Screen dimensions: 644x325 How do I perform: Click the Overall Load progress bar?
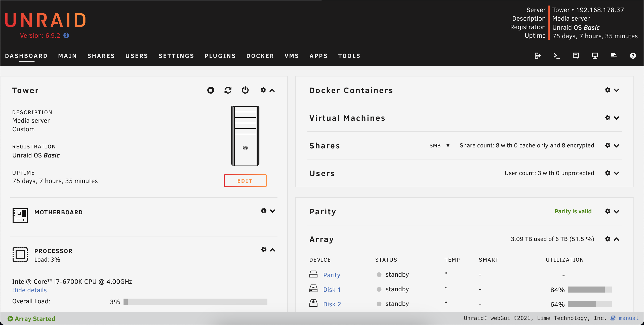195,302
